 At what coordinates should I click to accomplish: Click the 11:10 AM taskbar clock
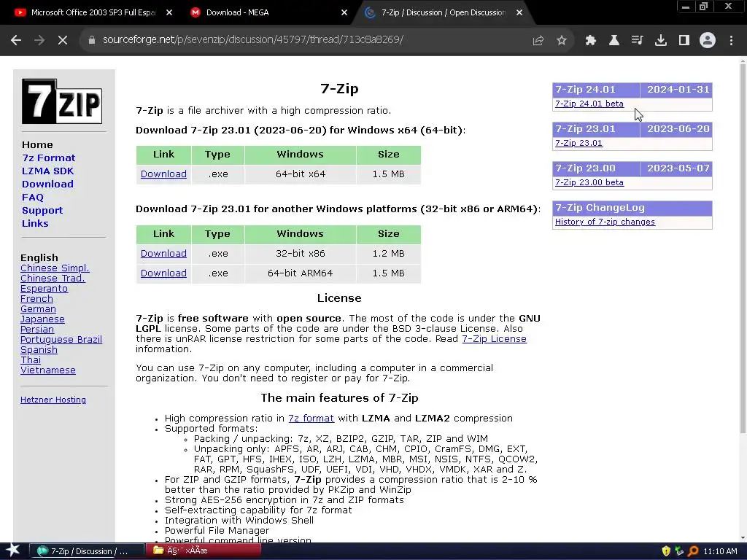coord(720,551)
